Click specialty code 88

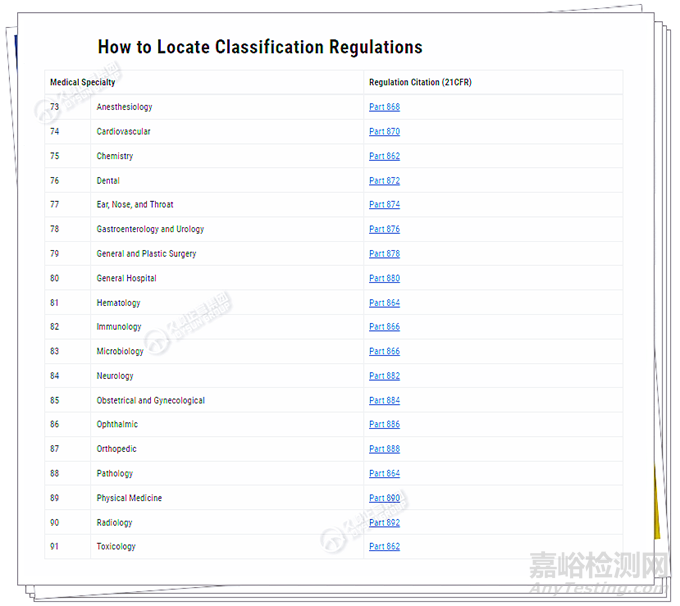coord(55,473)
